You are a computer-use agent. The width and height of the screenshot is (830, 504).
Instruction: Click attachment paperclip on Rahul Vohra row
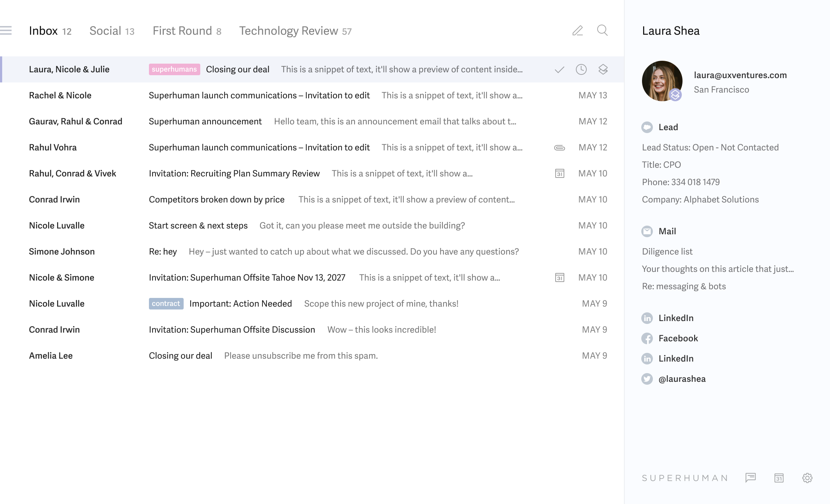click(560, 148)
